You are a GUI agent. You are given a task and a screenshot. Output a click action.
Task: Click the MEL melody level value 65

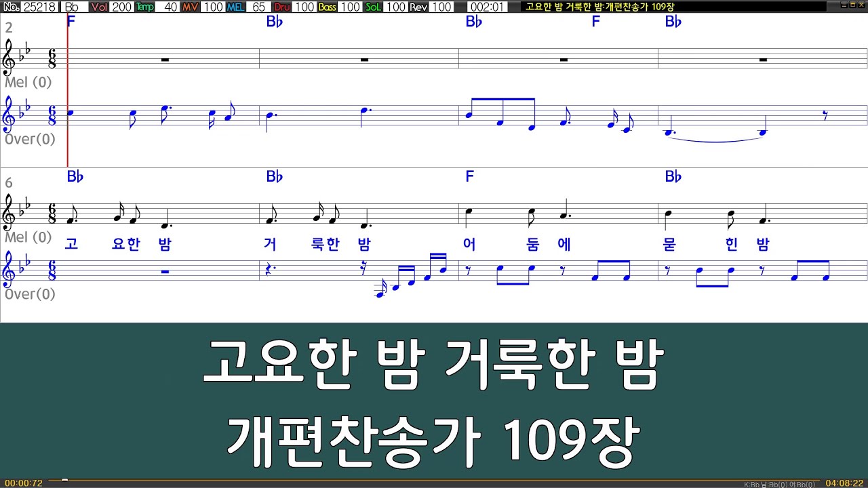click(x=258, y=7)
